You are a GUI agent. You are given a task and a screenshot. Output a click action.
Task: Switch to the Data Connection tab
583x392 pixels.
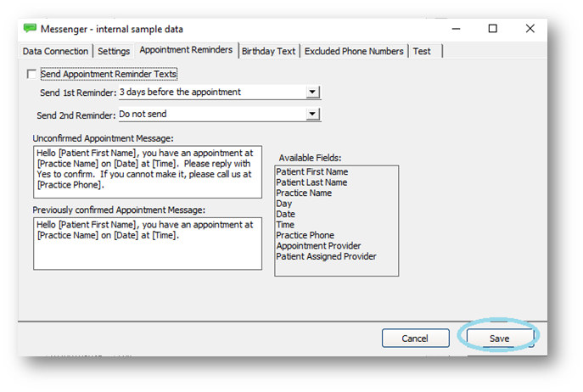coord(55,51)
